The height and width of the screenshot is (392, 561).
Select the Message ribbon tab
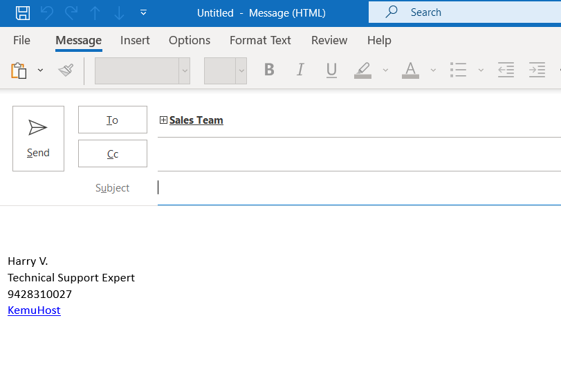(x=79, y=40)
